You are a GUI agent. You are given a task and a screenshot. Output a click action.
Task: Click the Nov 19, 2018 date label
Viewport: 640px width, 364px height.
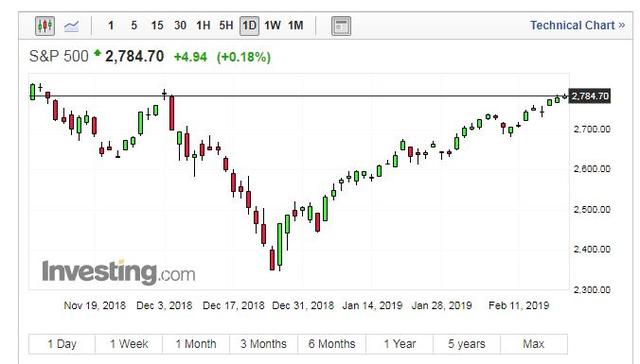[95, 306]
